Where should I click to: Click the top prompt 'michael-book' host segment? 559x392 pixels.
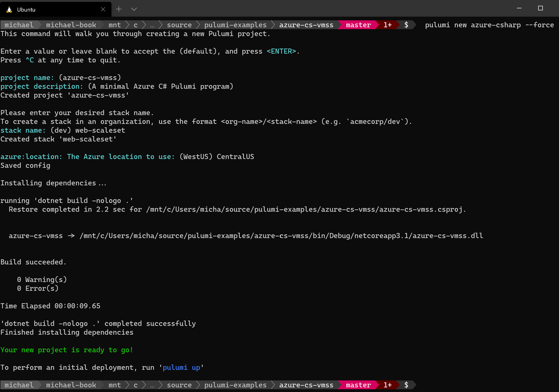(x=71, y=25)
